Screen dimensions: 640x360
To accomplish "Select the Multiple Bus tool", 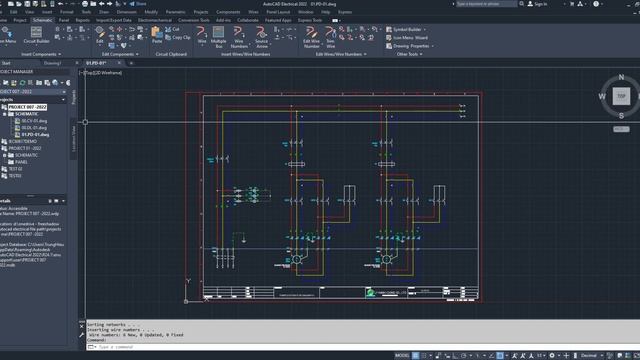I will [x=218, y=37].
